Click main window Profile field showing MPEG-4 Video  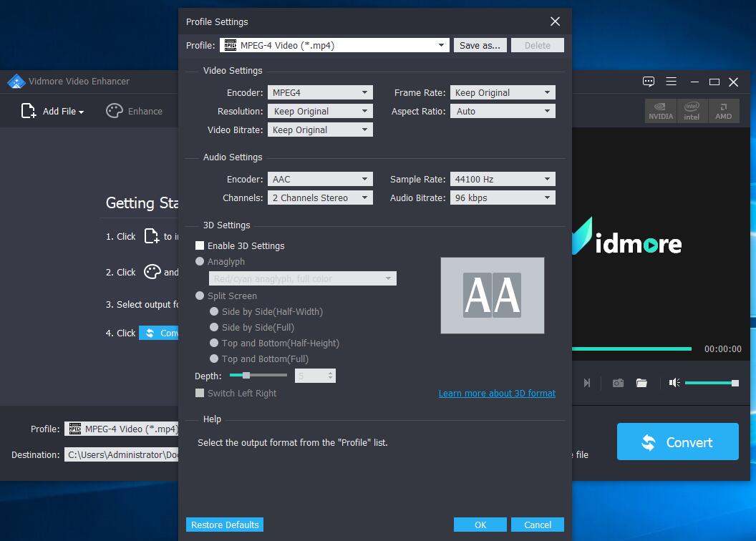[x=122, y=429]
